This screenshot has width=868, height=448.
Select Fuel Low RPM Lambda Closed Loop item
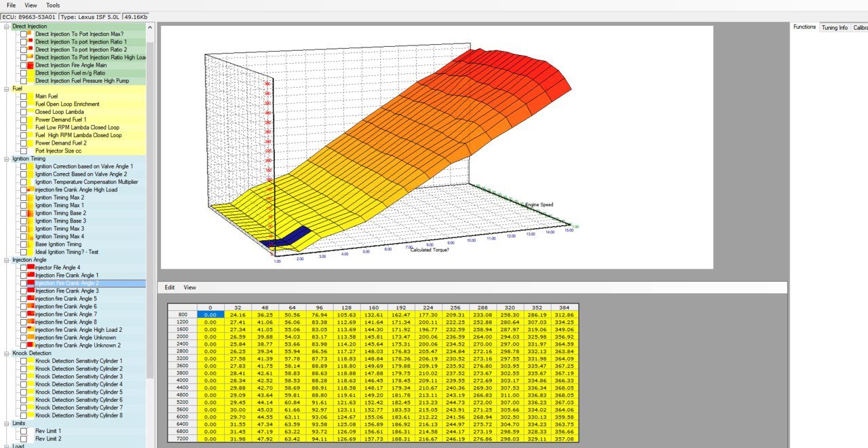tap(77, 128)
